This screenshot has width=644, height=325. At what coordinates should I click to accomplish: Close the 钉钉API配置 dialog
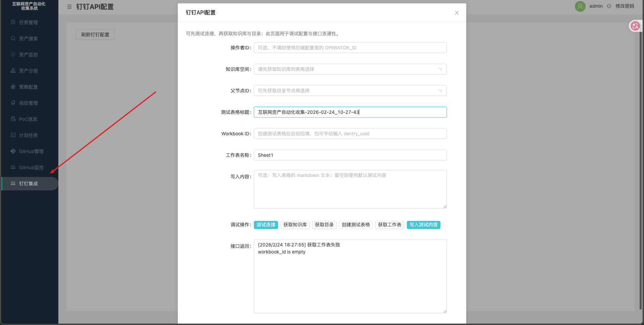(x=457, y=13)
